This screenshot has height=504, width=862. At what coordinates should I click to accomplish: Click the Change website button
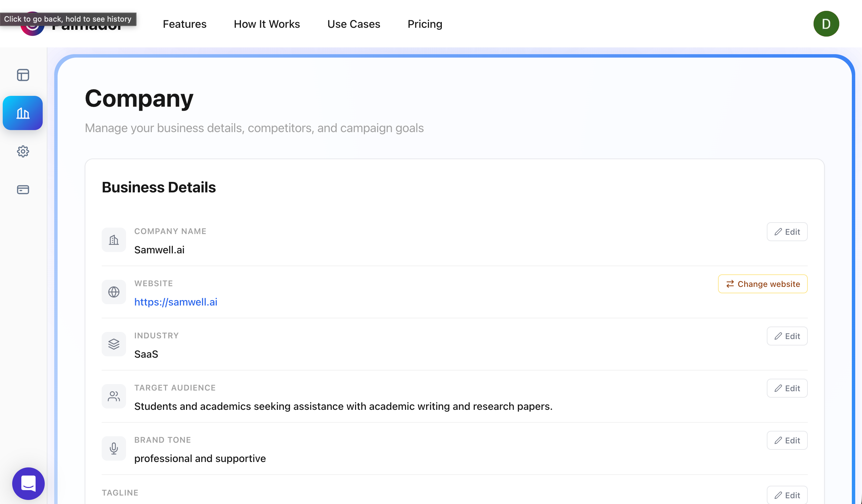click(763, 284)
